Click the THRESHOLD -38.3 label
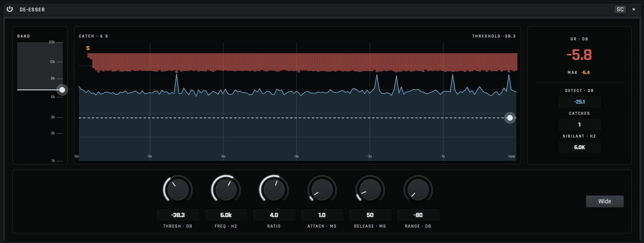This screenshot has height=243, width=644. 494,36
